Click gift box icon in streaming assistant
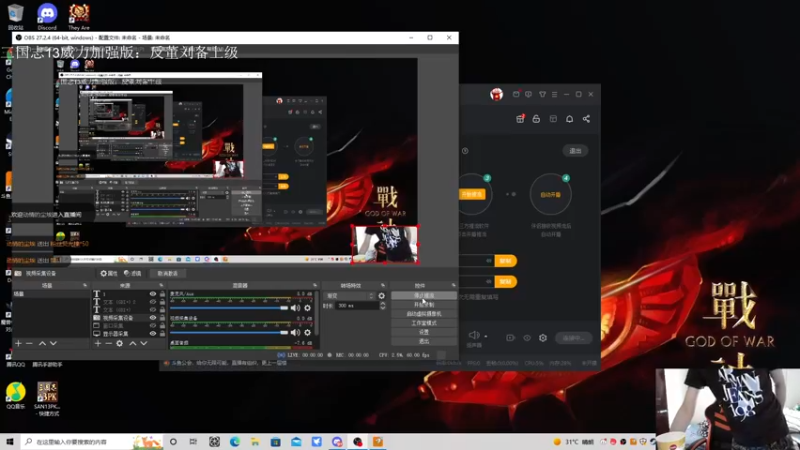800x450 pixels. [520, 119]
